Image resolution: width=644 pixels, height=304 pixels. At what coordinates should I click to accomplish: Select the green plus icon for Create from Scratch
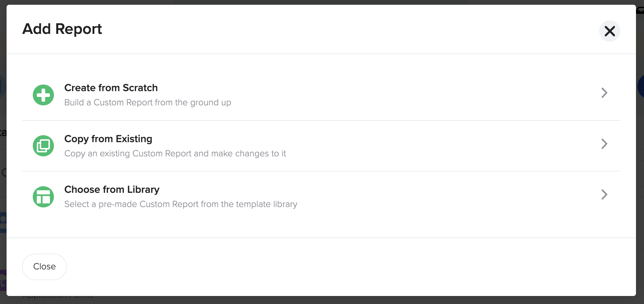coord(43,95)
